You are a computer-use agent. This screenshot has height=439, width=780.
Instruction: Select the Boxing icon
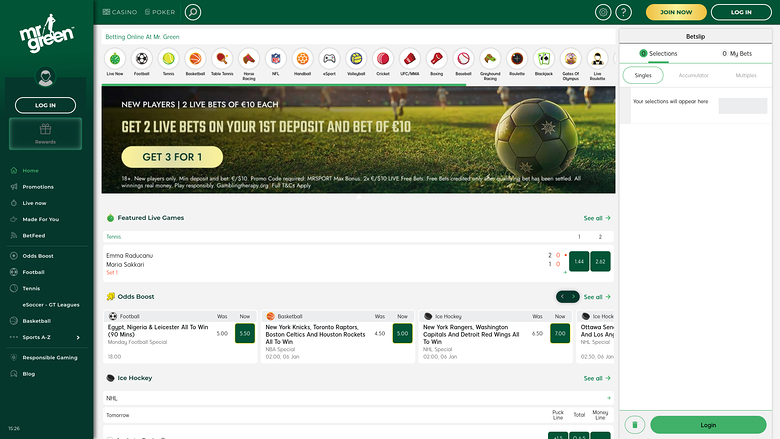click(437, 59)
